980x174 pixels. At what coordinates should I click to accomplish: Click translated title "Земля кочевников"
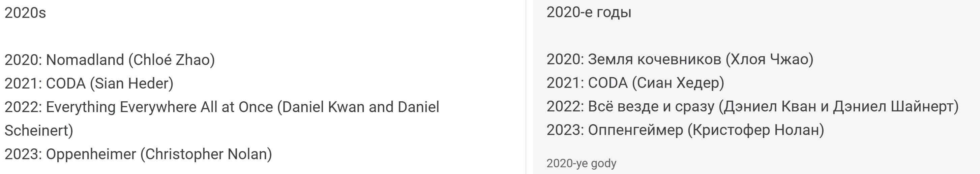(x=654, y=59)
